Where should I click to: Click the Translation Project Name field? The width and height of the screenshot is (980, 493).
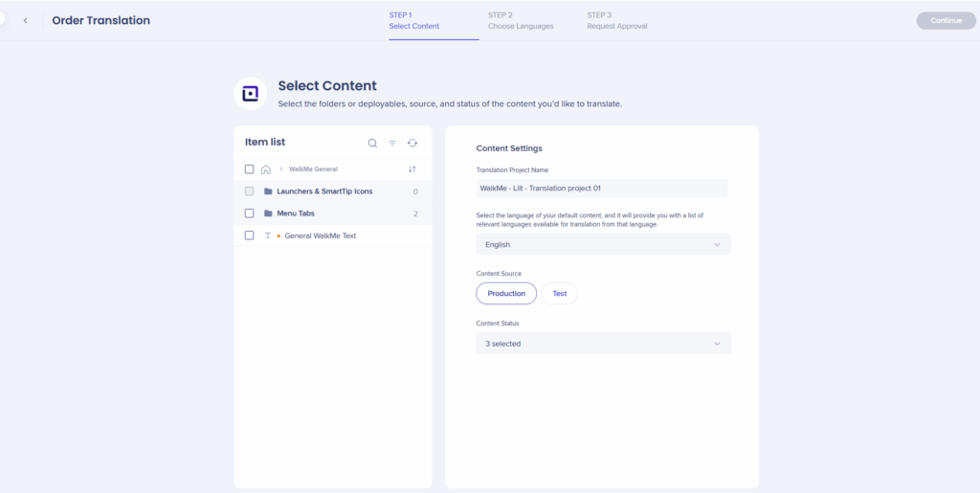[602, 189]
